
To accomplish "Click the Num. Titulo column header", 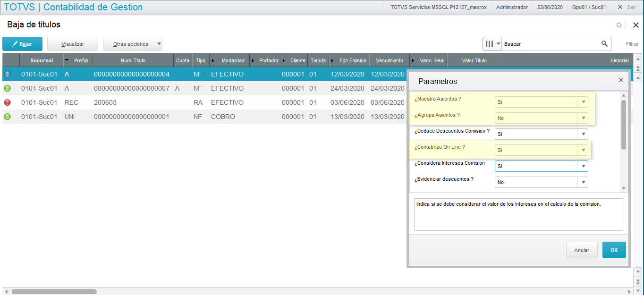I will point(133,60).
